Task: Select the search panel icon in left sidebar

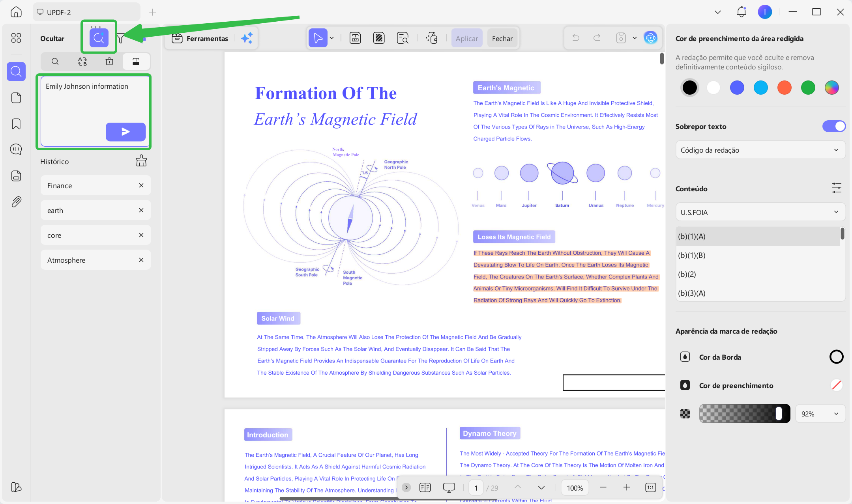Action: click(16, 71)
